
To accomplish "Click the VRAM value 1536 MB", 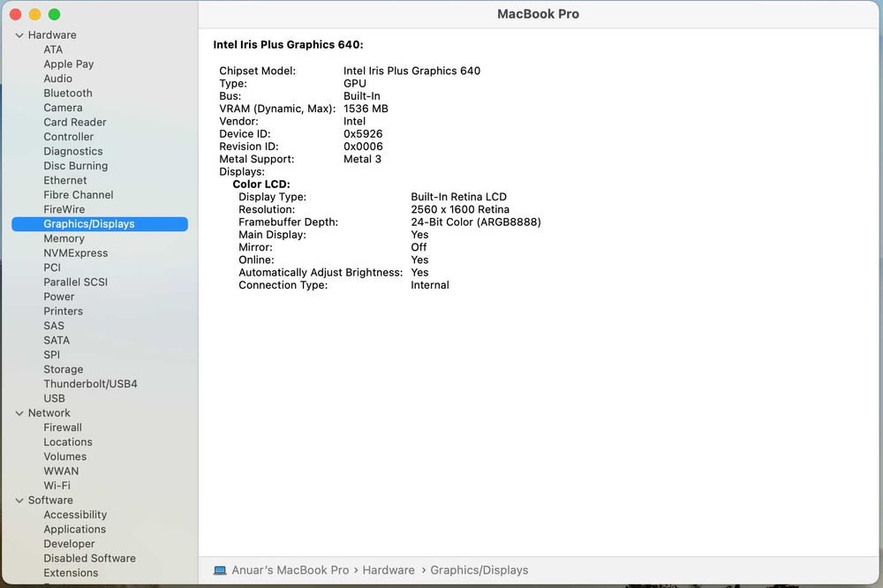I will tap(366, 109).
